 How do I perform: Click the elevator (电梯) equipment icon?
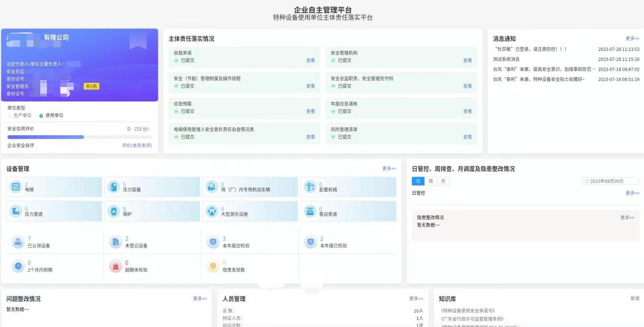(x=16, y=187)
